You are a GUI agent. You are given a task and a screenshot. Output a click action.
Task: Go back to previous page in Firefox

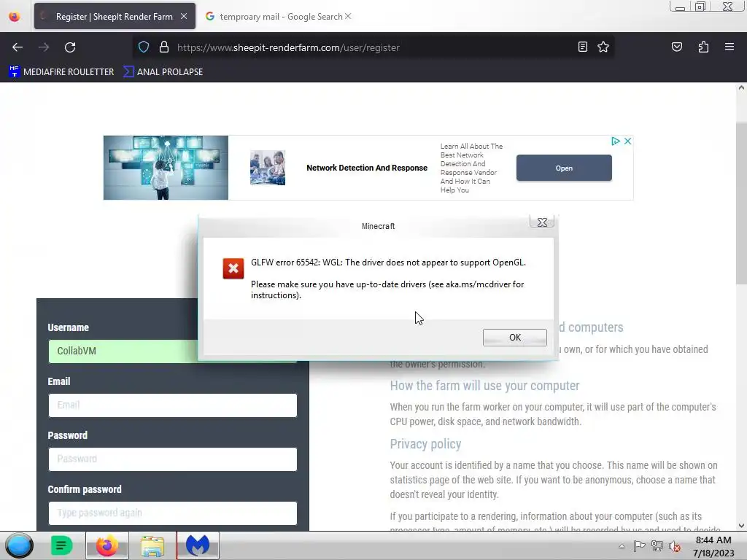pyautogui.click(x=18, y=47)
